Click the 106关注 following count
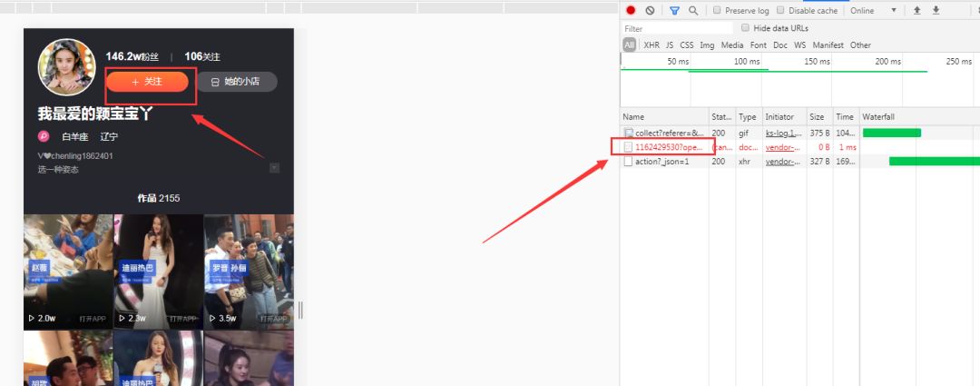This screenshot has height=386, width=980. click(202, 56)
